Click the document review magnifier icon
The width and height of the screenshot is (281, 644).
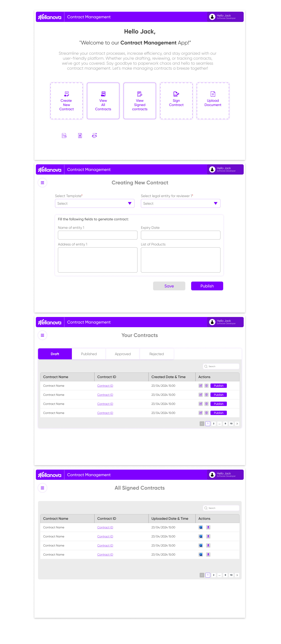point(64,135)
